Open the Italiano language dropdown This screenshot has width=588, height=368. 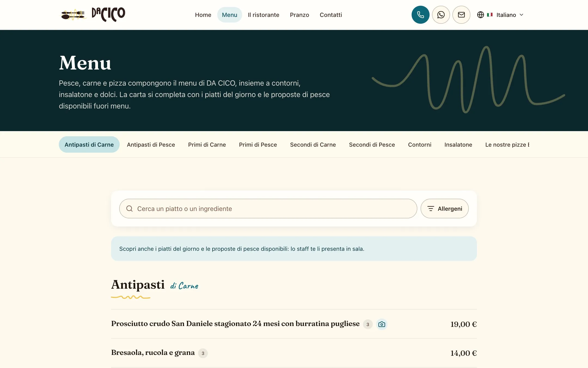(500, 15)
